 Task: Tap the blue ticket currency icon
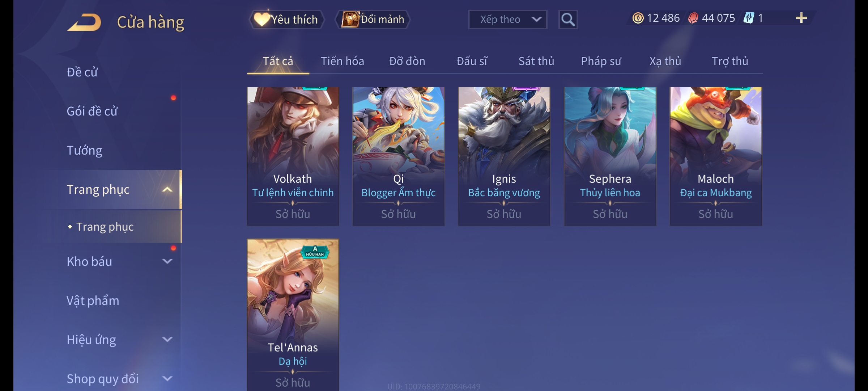749,18
